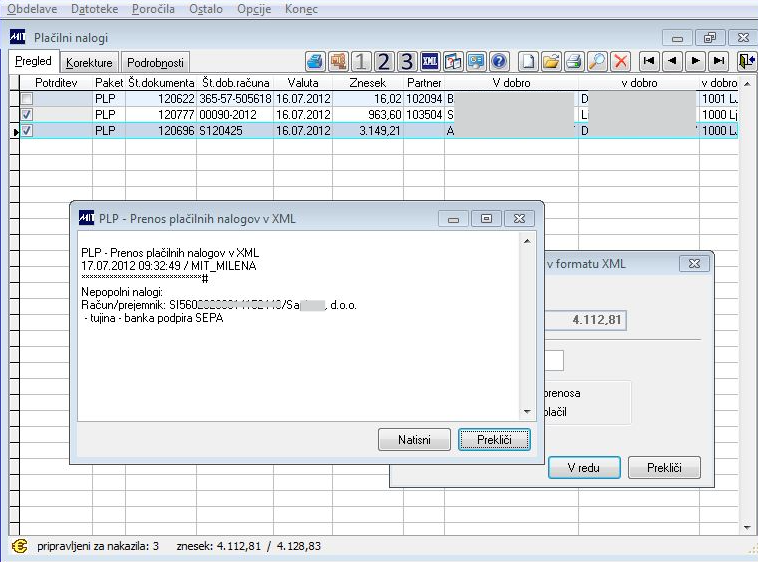Click the Znesek column header
758x562 pixels.
367,83
